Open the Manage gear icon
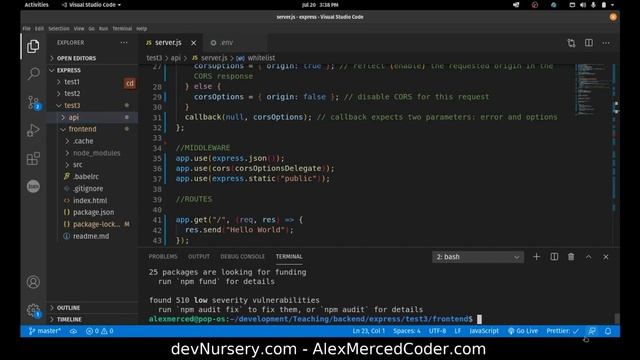The width and height of the screenshot is (640, 360). (x=33, y=311)
